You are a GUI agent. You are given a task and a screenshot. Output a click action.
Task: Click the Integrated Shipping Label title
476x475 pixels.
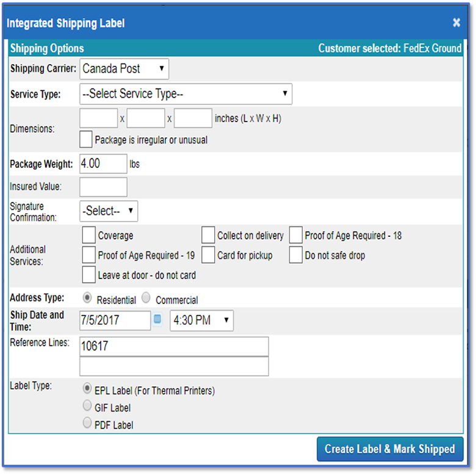[66, 23]
